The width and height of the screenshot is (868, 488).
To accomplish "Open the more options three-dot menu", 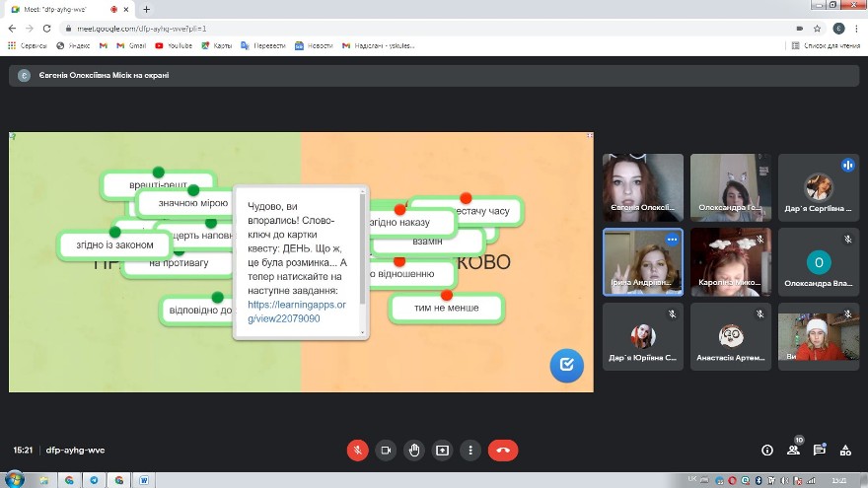I will [x=470, y=450].
